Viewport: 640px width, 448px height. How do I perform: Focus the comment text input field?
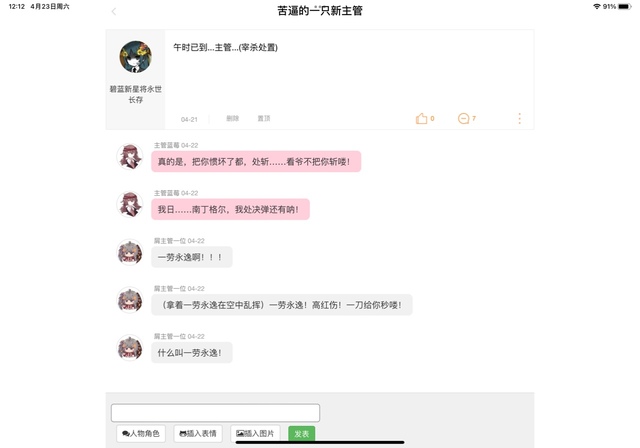[x=215, y=413]
